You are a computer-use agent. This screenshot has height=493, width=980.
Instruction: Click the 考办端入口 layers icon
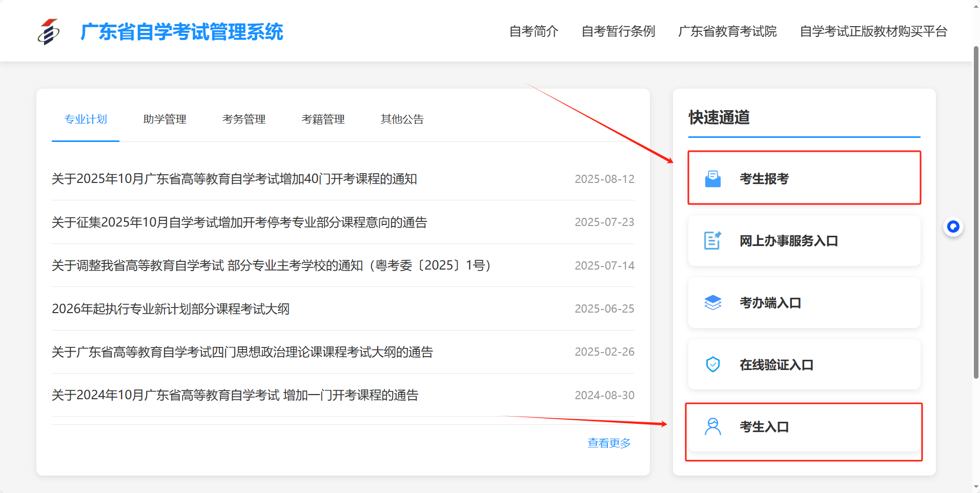pyautogui.click(x=712, y=303)
